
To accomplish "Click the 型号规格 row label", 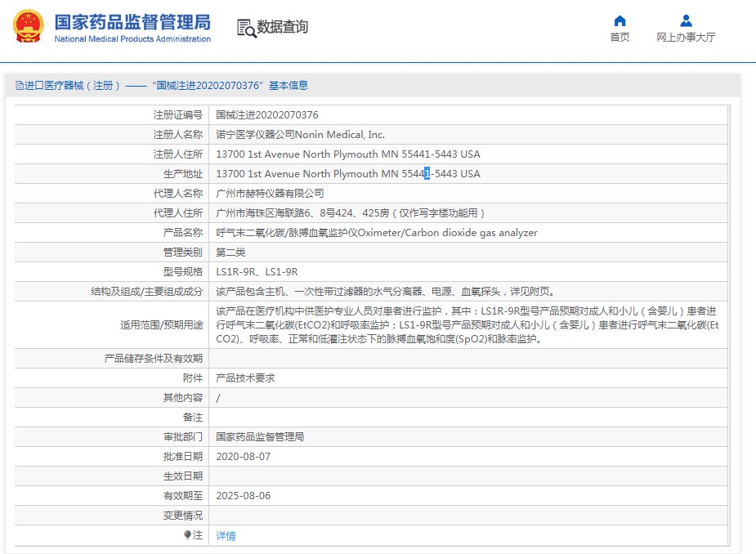I will pyautogui.click(x=183, y=272).
